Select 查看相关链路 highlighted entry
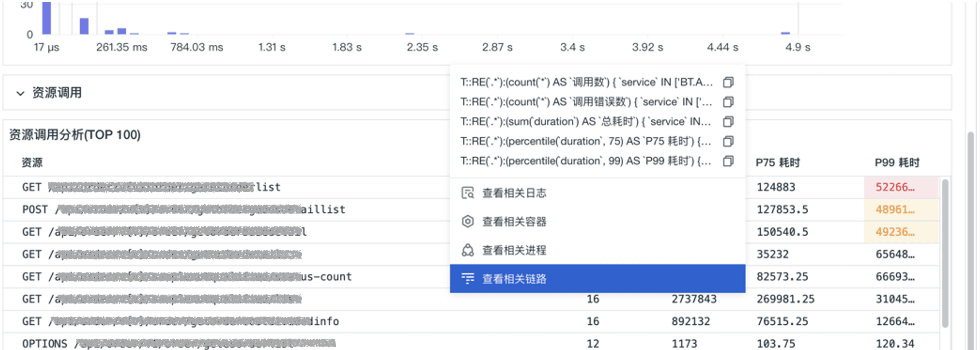The height and width of the screenshot is (350, 980). (x=597, y=279)
